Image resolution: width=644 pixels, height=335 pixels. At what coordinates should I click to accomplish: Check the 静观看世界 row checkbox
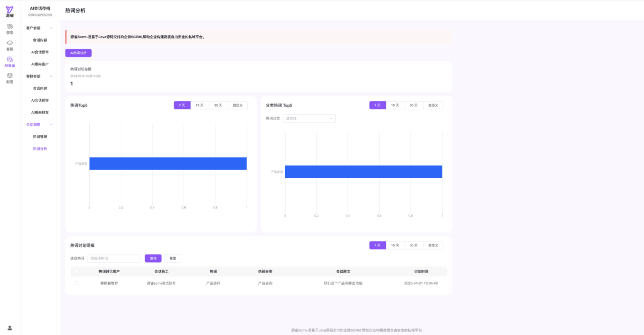[77, 283]
